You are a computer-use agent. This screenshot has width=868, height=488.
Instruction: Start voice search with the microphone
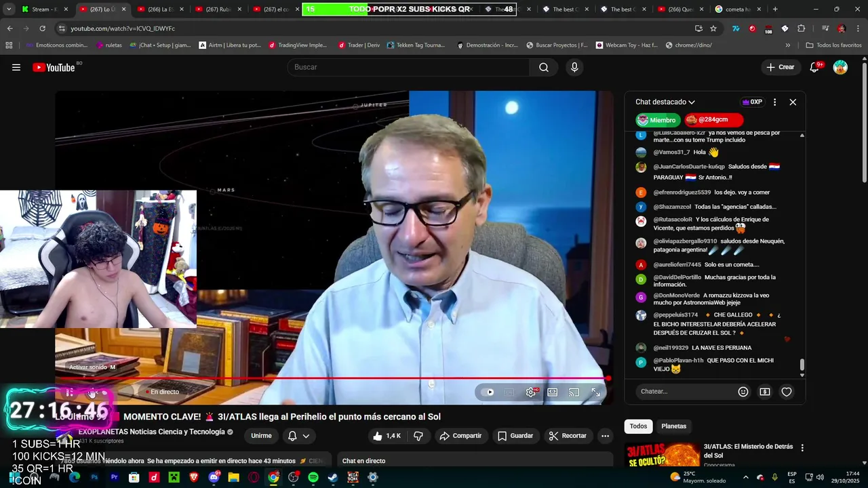tap(574, 67)
